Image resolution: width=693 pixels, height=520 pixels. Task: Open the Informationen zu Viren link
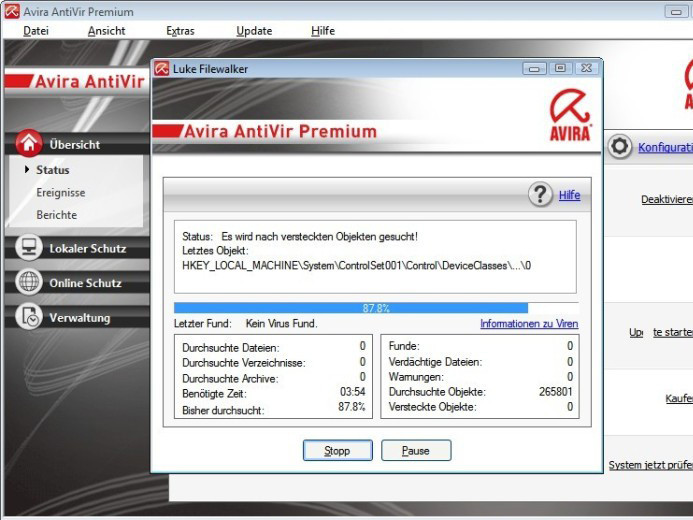(529, 324)
